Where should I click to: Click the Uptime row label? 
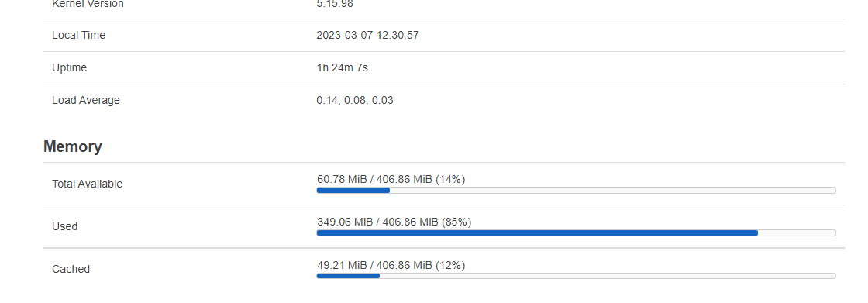pos(69,68)
